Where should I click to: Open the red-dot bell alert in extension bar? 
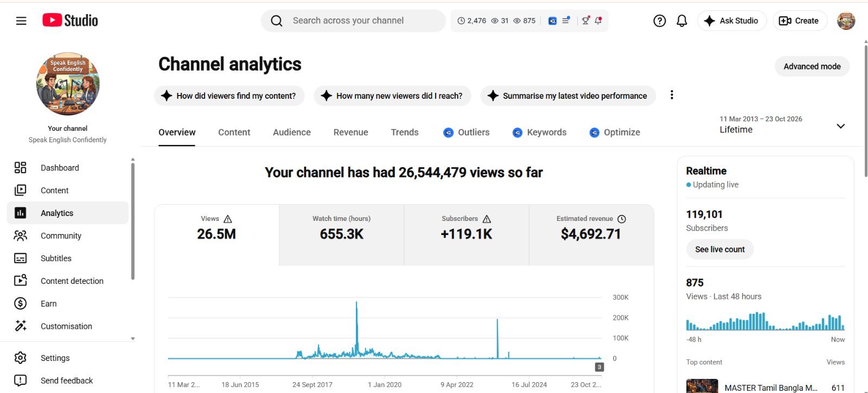tap(598, 21)
